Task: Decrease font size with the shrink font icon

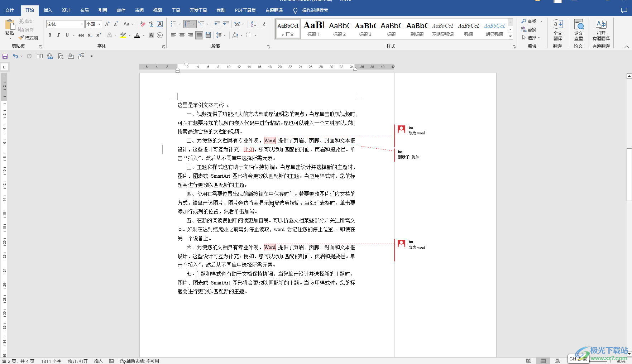Action: point(116,24)
